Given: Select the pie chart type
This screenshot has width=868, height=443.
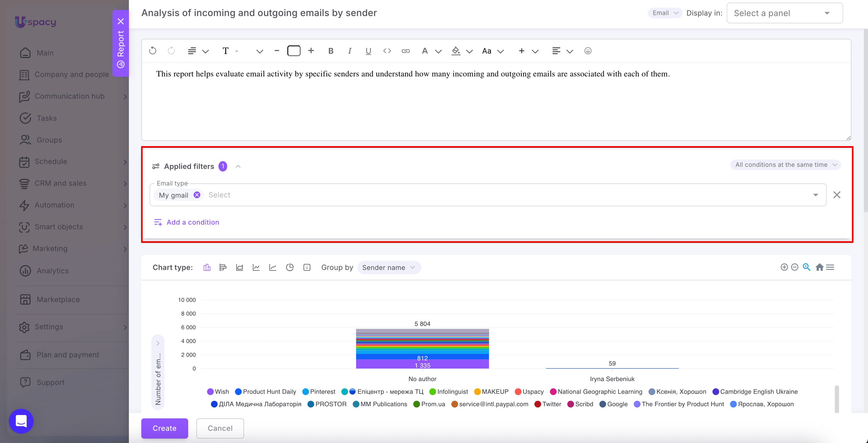Looking at the screenshot, I should point(290,268).
